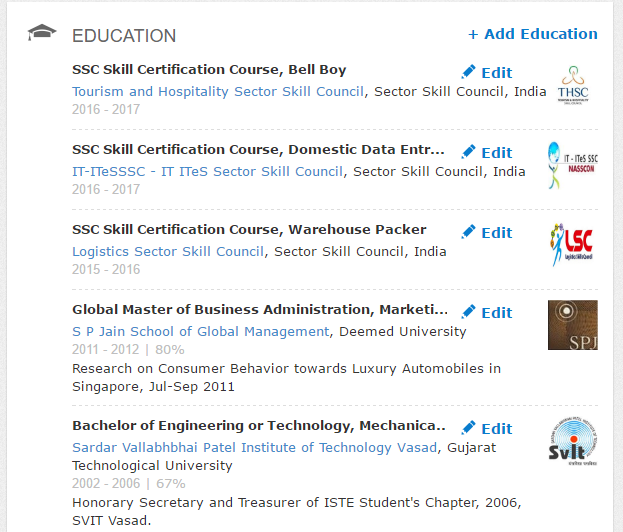Click the SVIT institute logo

(x=572, y=441)
